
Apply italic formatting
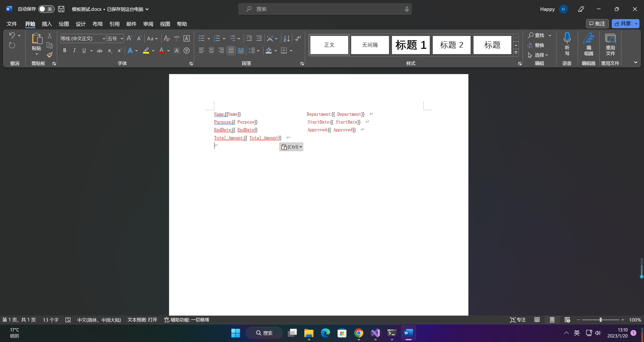point(74,50)
